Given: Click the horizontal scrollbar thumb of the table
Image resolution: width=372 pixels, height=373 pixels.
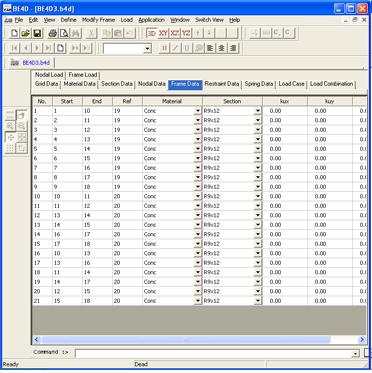Looking at the screenshot, I should (x=186, y=340).
